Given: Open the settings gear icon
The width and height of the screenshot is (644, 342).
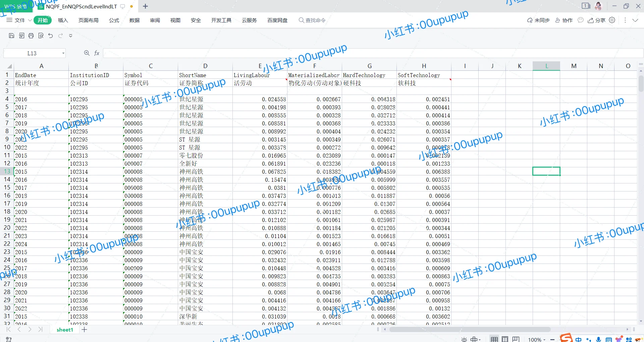Looking at the screenshot, I should coord(612,20).
